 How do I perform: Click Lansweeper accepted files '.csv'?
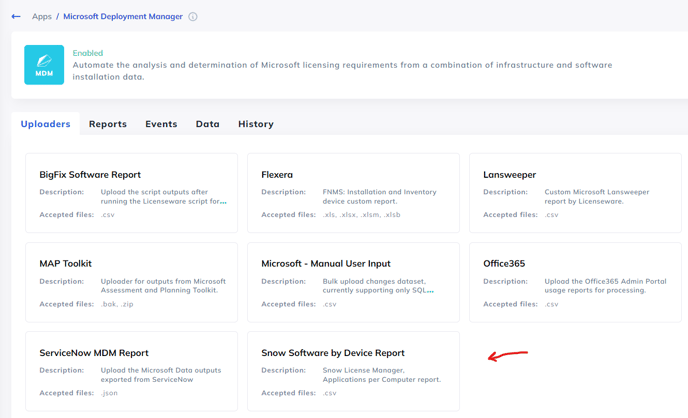552,215
